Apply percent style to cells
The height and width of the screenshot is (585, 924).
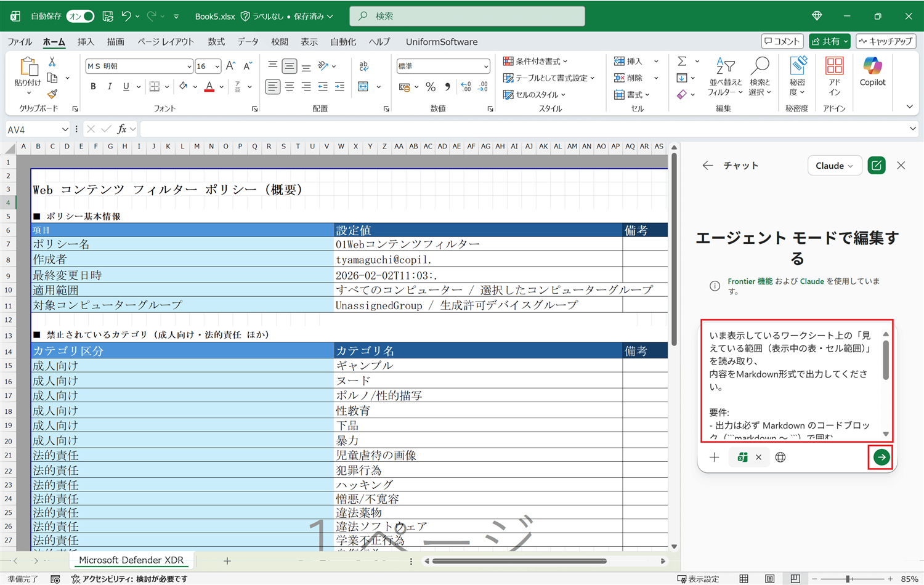[x=431, y=87]
